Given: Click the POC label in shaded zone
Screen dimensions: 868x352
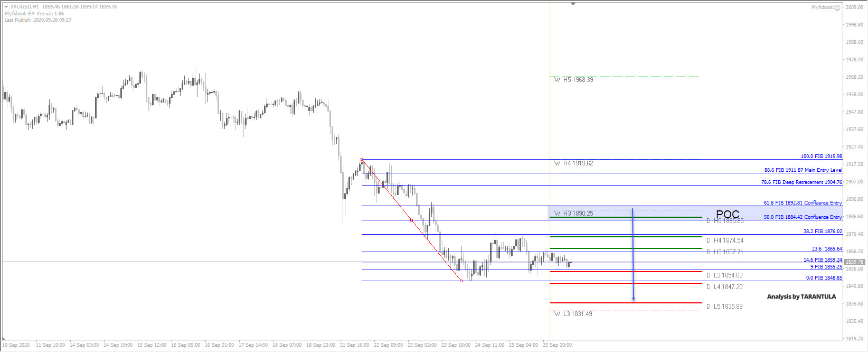Looking at the screenshot, I should pyautogui.click(x=728, y=214).
